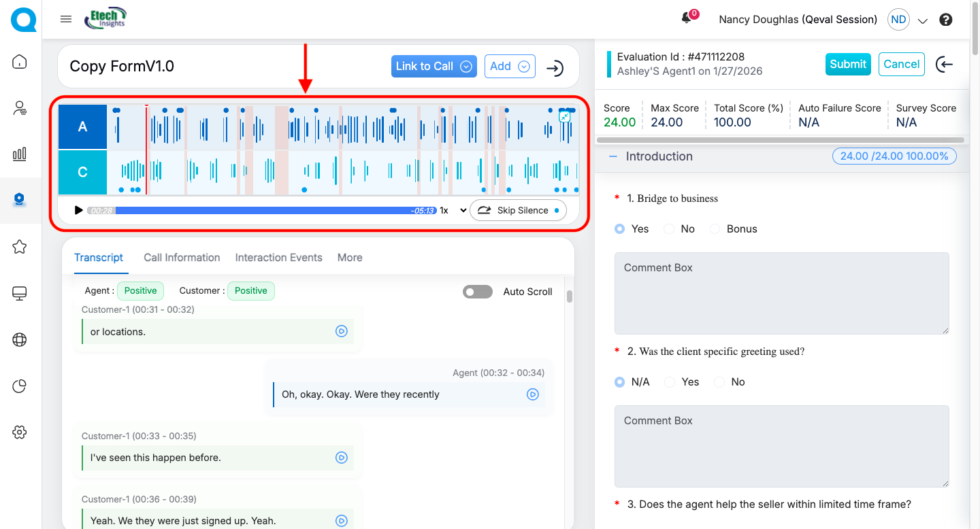The height and width of the screenshot is (529, 980).
Task: Open the star favorites sidebar icon
Action: coord(20,247)
